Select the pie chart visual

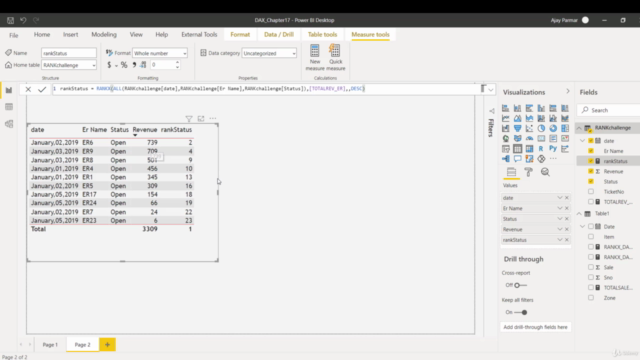(541, 128)
